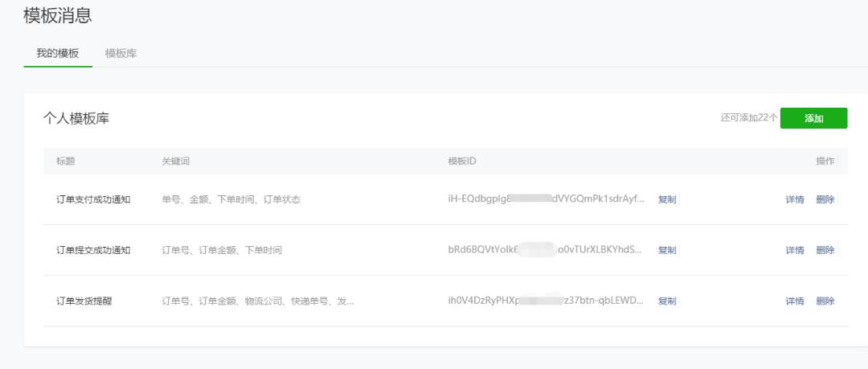Select the 订单提交成功通知 title text
This screenshot has height=369, width=868.
tap(93, 251)
